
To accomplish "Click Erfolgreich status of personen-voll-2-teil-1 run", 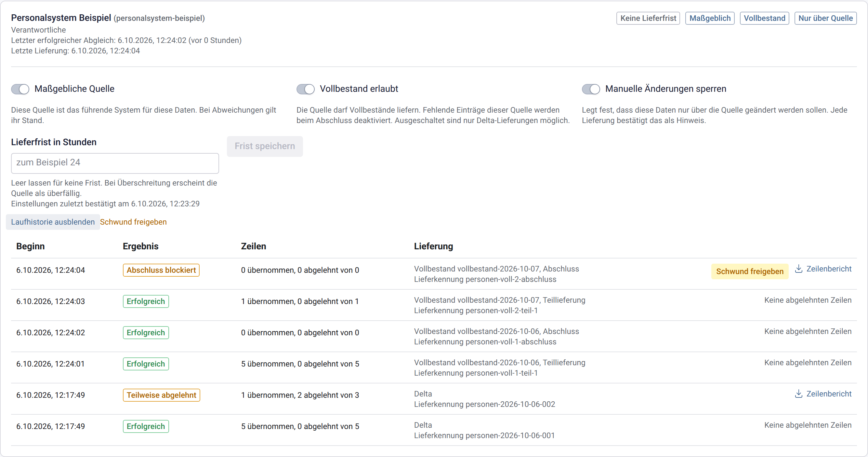I will pos(146,301).
